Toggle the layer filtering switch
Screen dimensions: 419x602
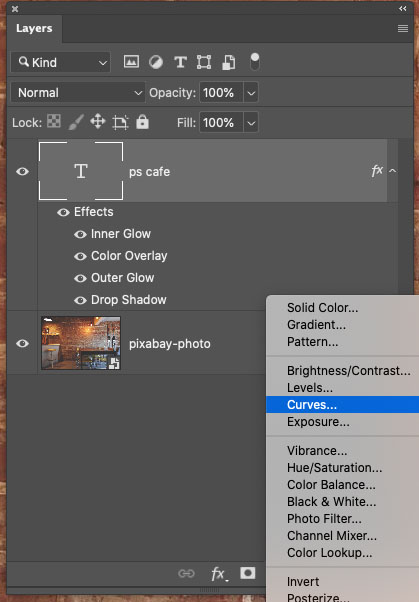coord(255,62)
